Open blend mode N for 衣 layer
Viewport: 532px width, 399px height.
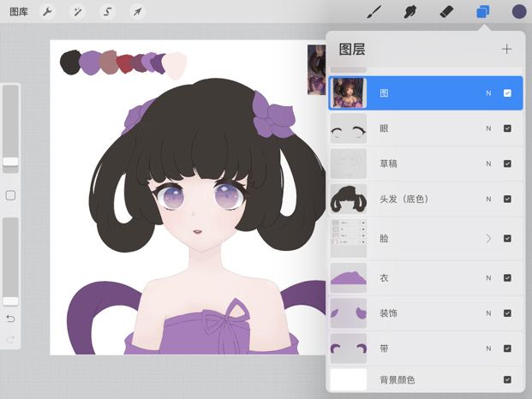tap(488, 278)
